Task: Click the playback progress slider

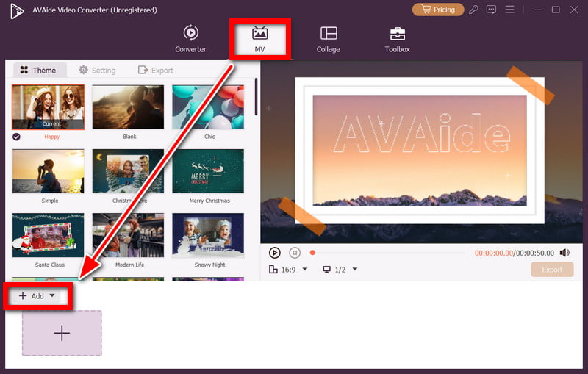Action: [388, 253]
